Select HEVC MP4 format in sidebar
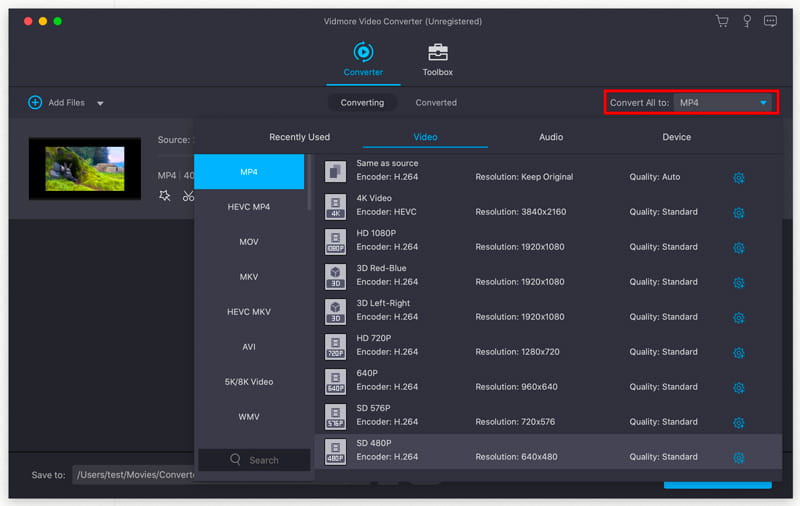Screen dimensions: 800x506 click(x=248, y=207)
